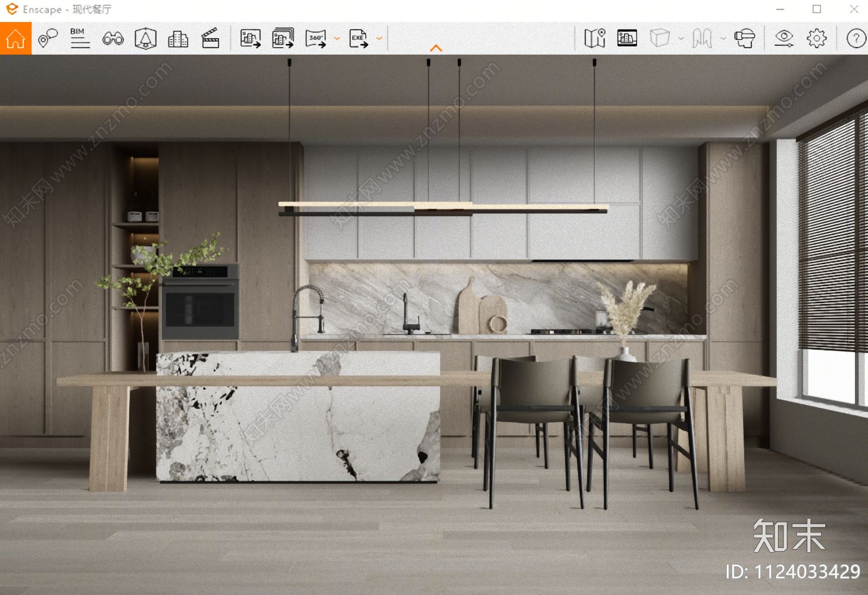Open General Settings gear icon
This screenshot has width=868, height=595.
(817, 39)
